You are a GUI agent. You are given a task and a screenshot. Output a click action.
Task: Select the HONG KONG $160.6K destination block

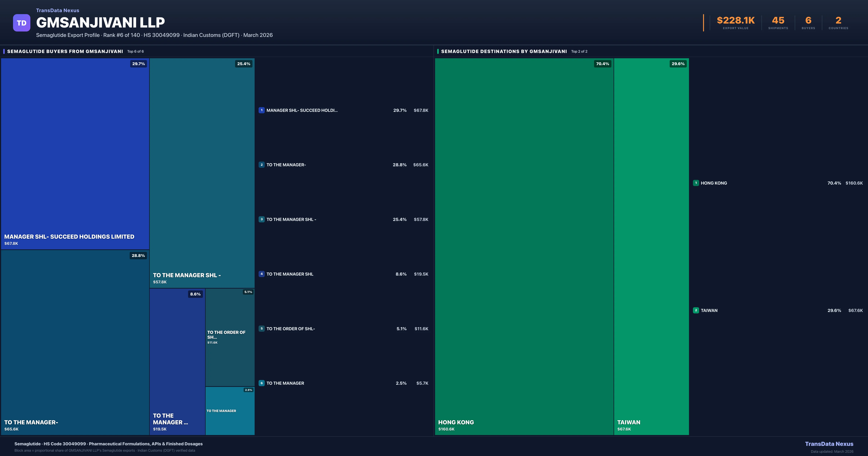pyautogui.click(x=524, y=246)
